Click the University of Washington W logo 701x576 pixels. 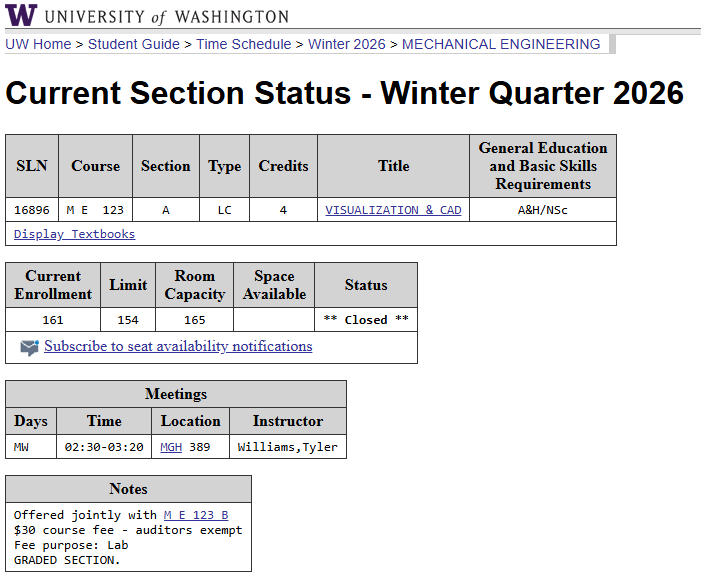pos(20,15)
